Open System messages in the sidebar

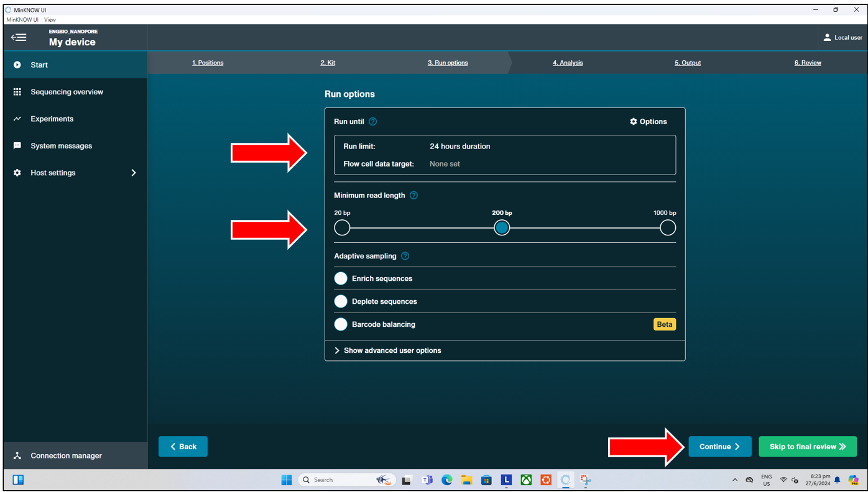tap(75, 146)
